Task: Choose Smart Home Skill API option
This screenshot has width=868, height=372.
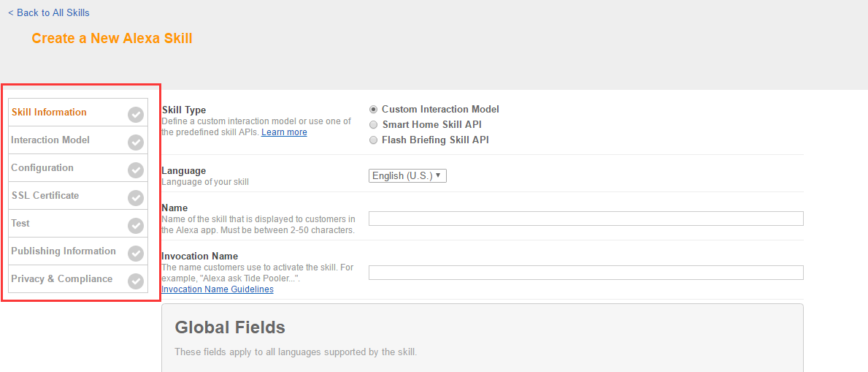Action: coord(374,125)
